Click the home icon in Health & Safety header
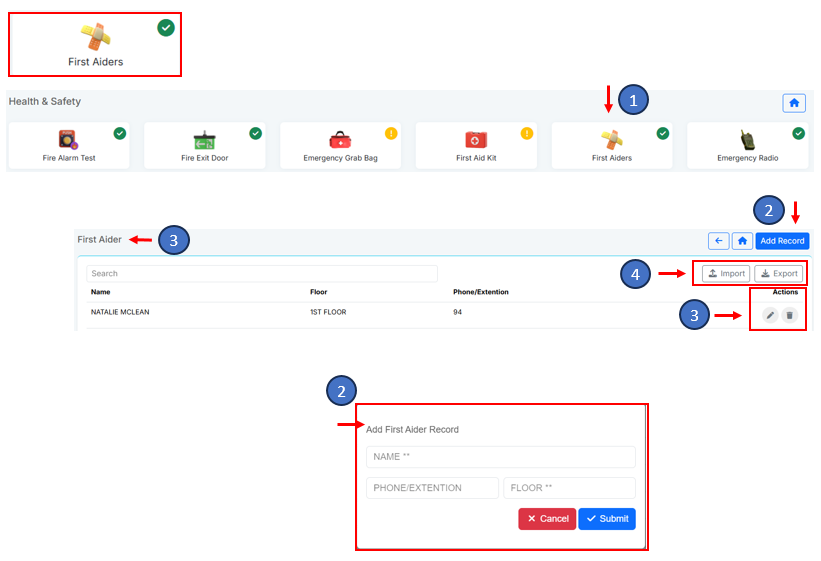Image resolution: width=821 pixels, height=561 pixels. click(x=794, y=103)
